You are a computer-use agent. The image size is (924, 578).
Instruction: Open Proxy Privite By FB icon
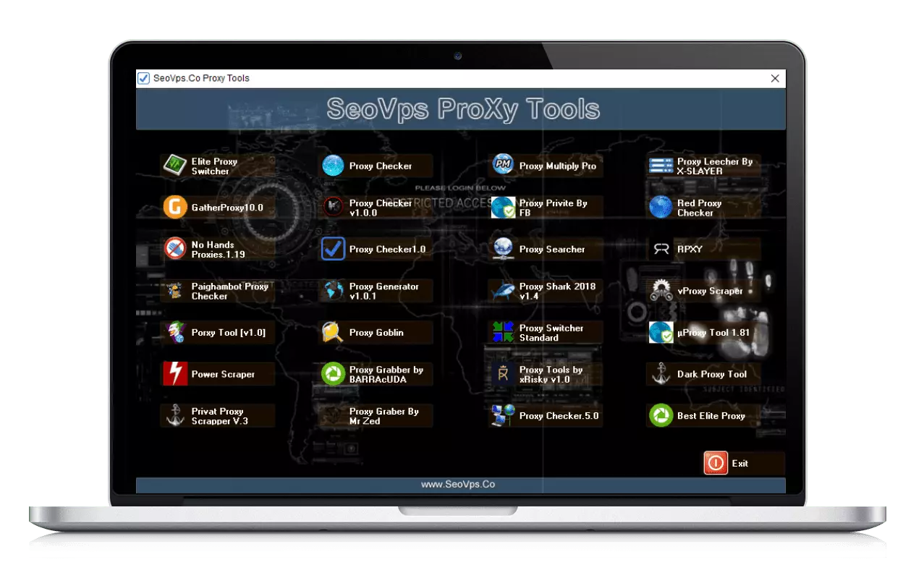(503, 208)
